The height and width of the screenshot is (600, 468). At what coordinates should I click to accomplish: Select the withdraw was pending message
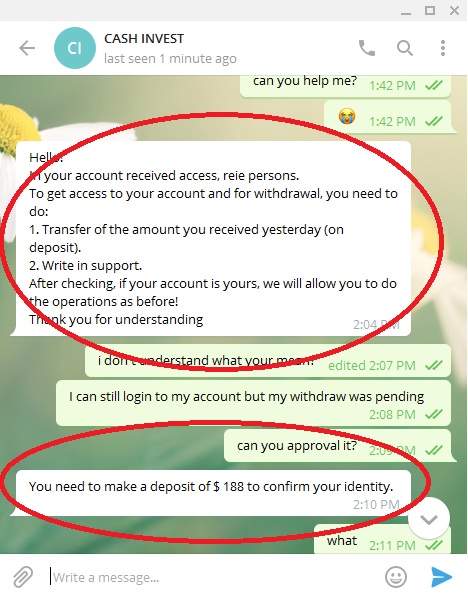253,403
